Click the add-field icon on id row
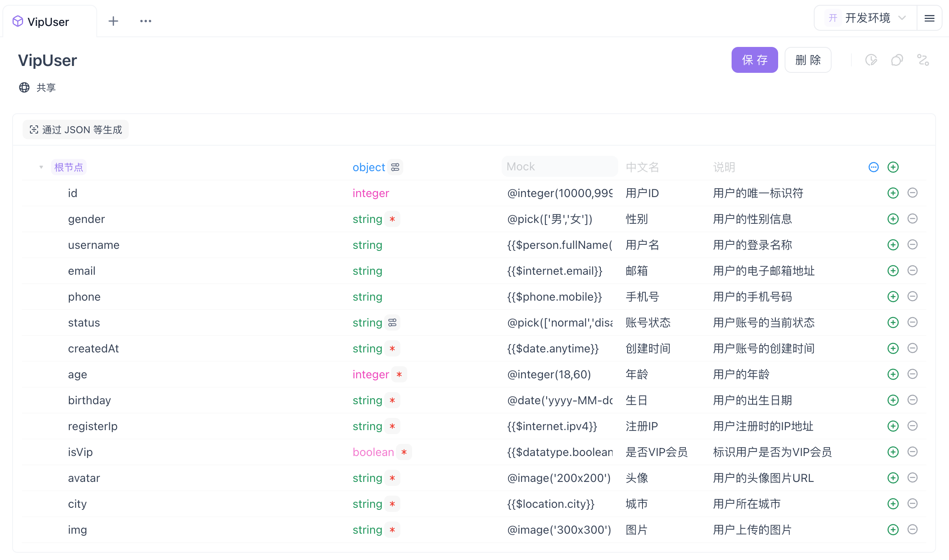 pyautogui.click(x=893, y=193)
